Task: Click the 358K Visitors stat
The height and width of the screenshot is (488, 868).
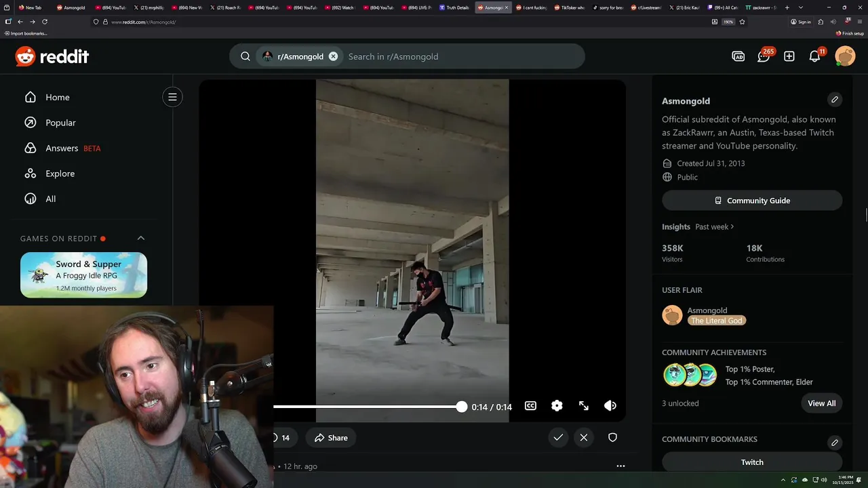Action: pos(673,253)
